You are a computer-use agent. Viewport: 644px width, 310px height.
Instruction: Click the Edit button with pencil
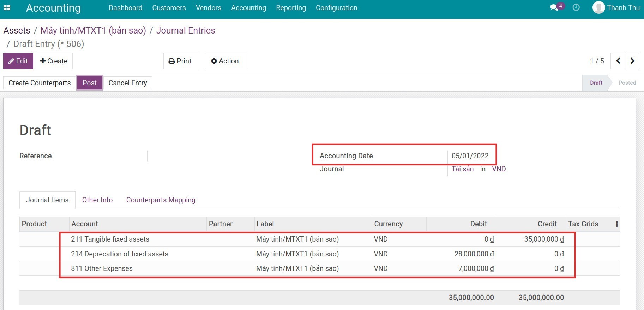pos(18,61)
